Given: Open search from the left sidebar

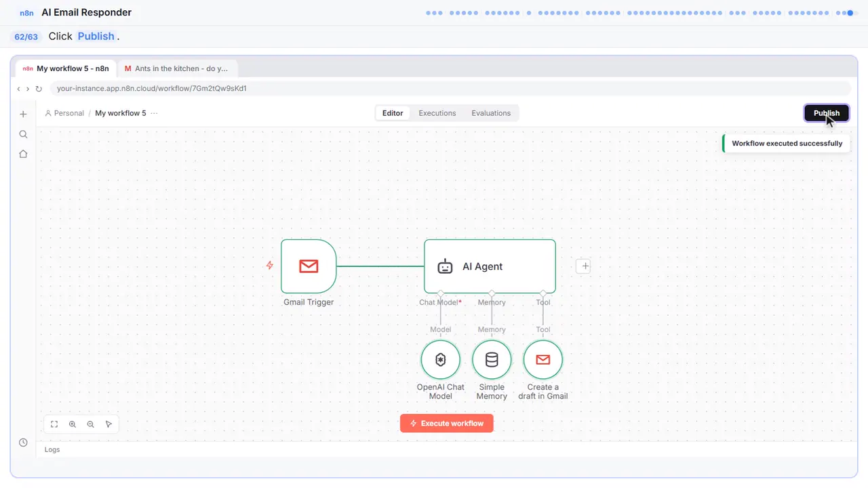Looking at the screenshot, I should pos(23,134).
